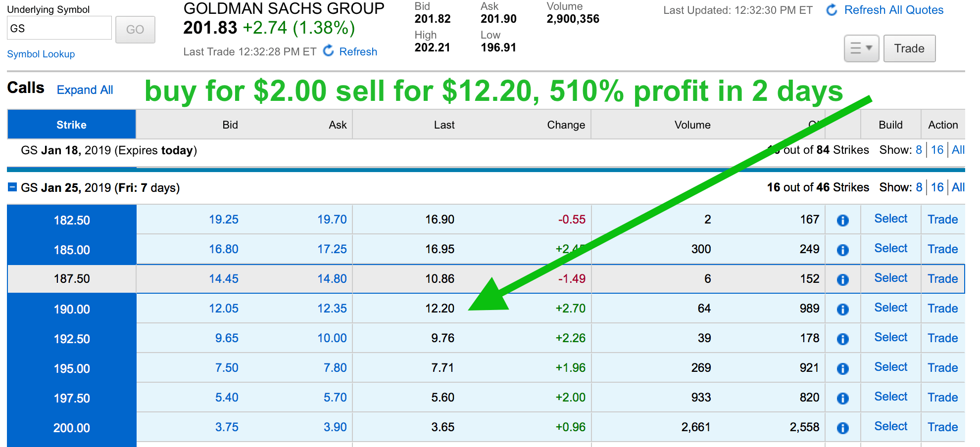The image size is (980, 447).
Task: Click Refresh All Quotes circular arrow icon
Action: (832, 10)
